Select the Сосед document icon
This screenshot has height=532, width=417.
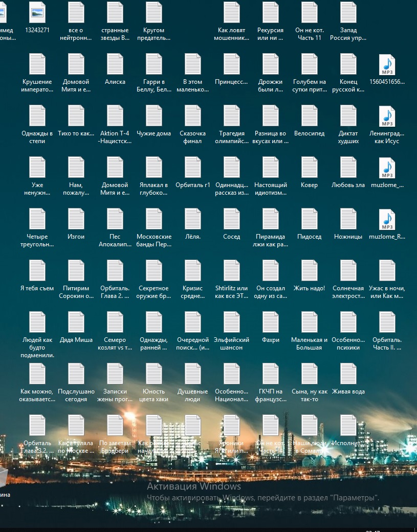click(232, 220)
